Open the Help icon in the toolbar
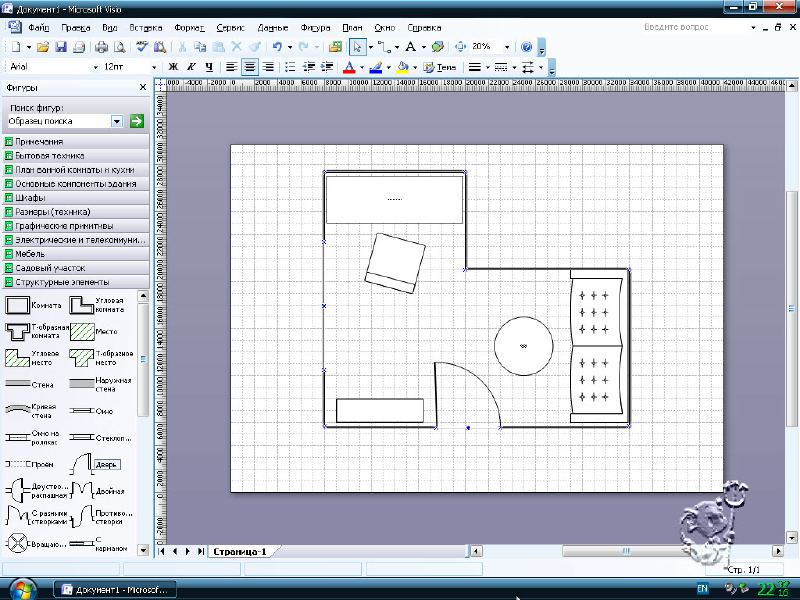This screenshot has width=800, height=600. tap(527, 47)
